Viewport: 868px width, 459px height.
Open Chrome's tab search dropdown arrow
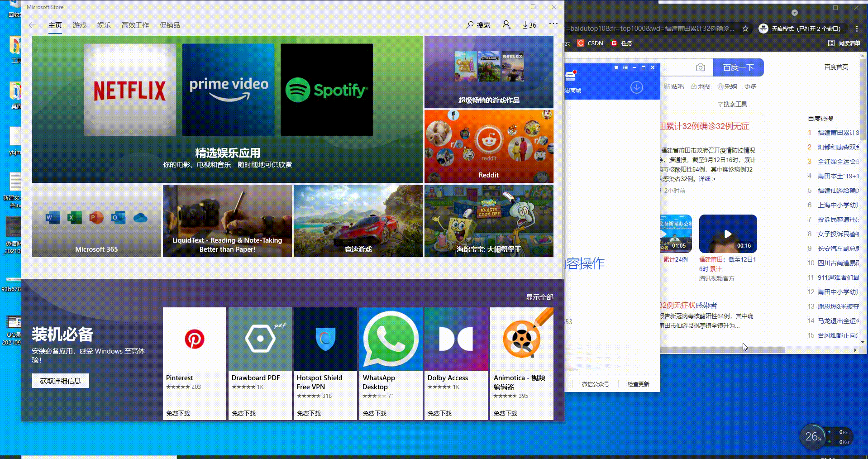click(795, 13)
